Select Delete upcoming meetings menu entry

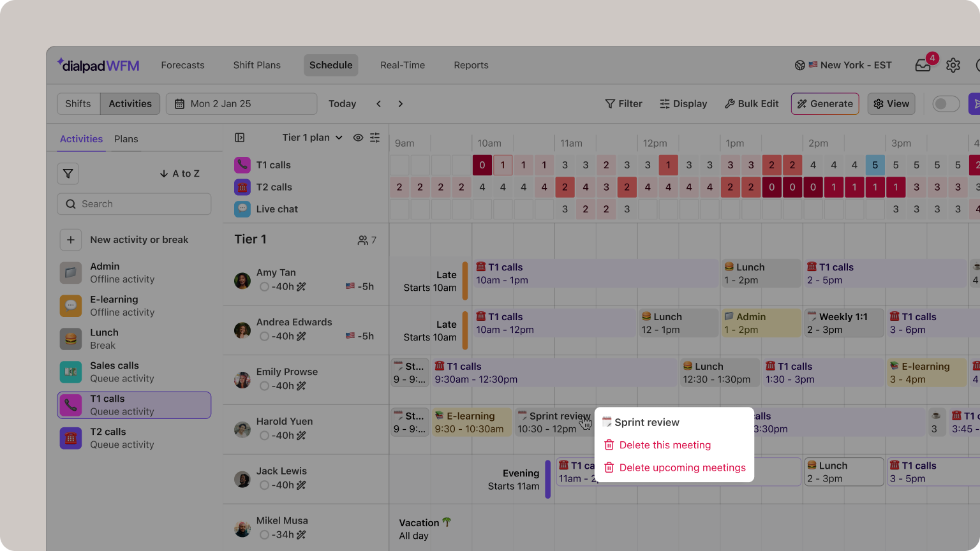click(674, 467)
